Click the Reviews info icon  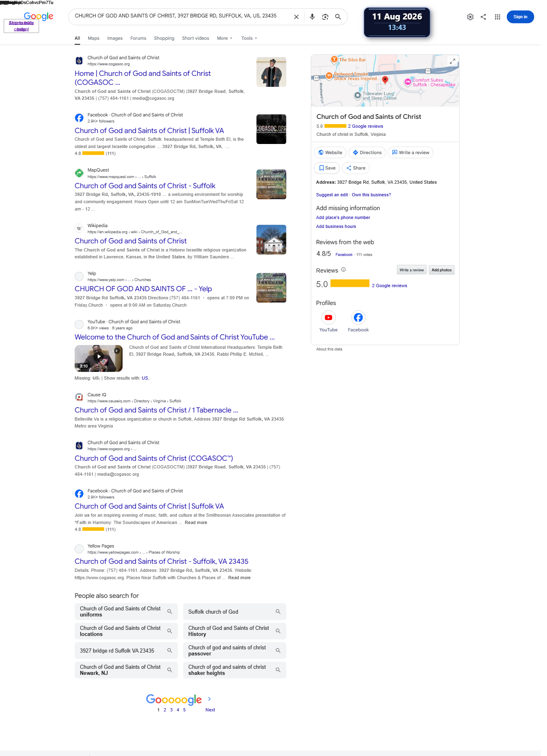coord(343,270)
